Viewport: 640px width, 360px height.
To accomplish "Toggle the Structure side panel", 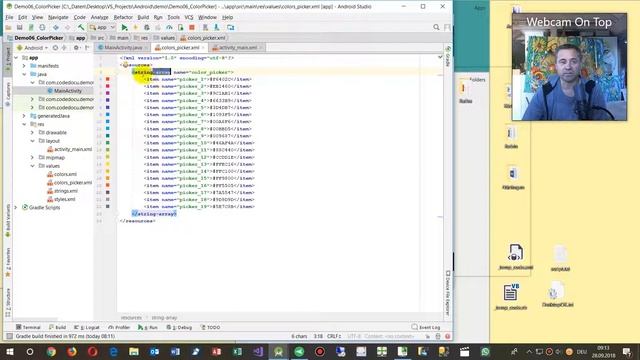I will 8,302.
